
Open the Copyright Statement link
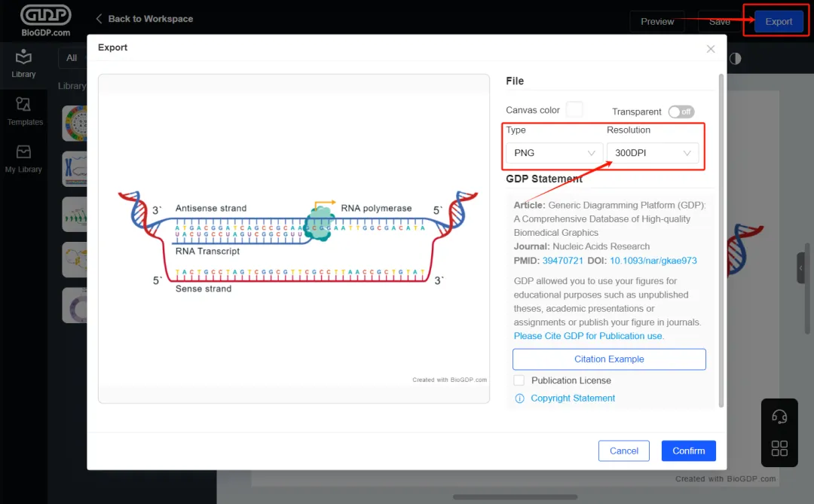[573, 398]
